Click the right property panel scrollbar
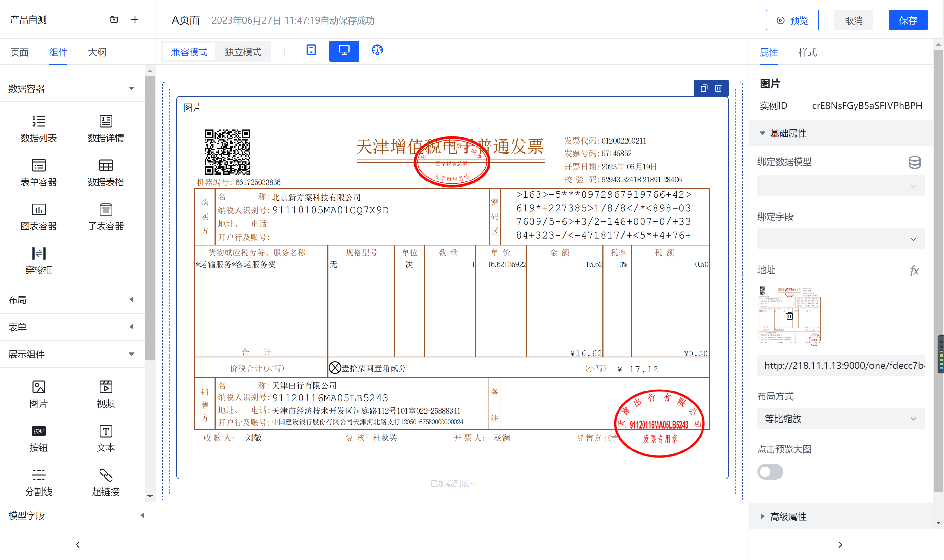This screenshot has width=944, height=560. [938, 271]
